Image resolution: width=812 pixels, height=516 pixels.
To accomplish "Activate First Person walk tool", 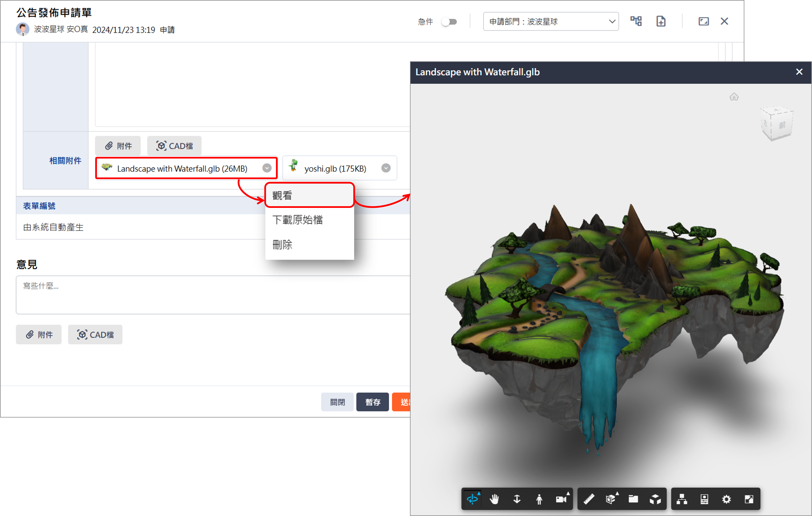I will point(539,499).
